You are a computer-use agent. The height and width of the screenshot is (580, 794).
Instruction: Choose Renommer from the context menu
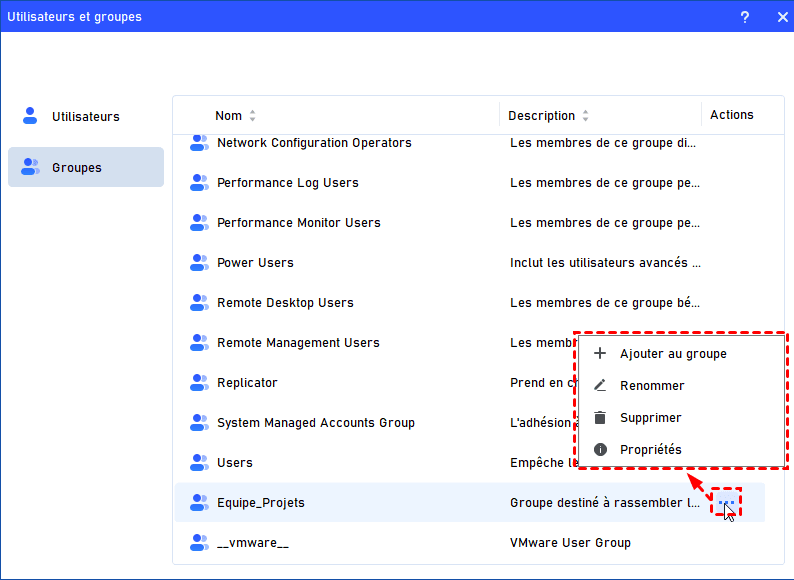652,385
